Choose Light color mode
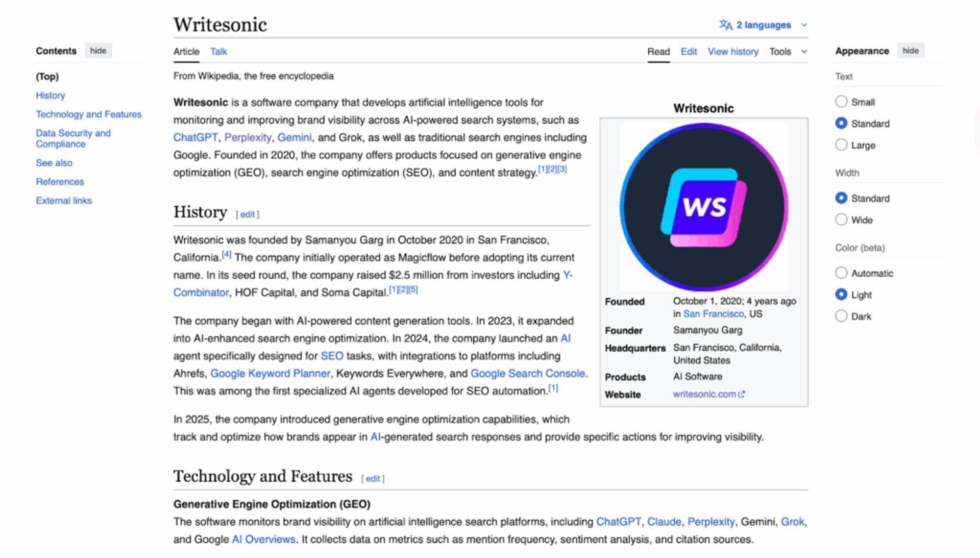Viewport: 980px width, 558px height. pos(841,295)
